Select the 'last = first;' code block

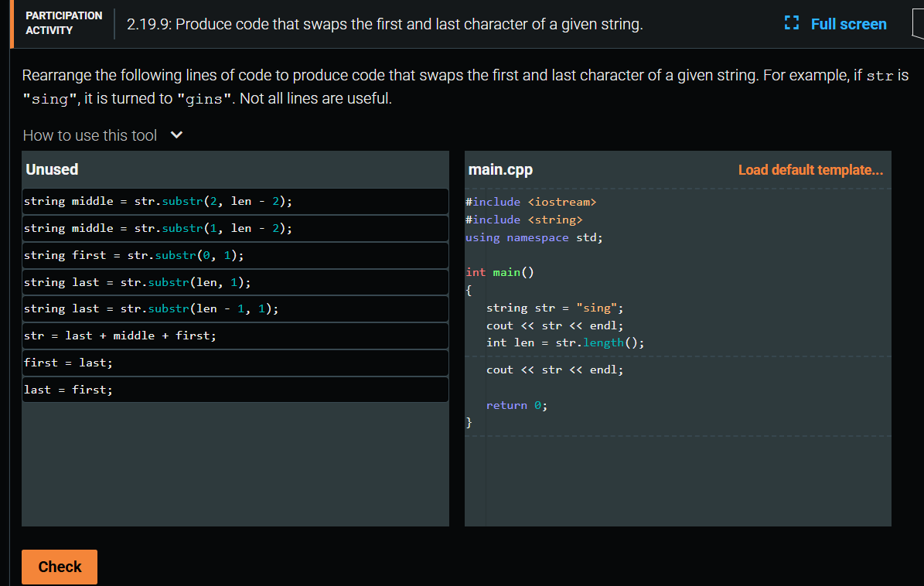pyautogui.click(x=235, y=390)
